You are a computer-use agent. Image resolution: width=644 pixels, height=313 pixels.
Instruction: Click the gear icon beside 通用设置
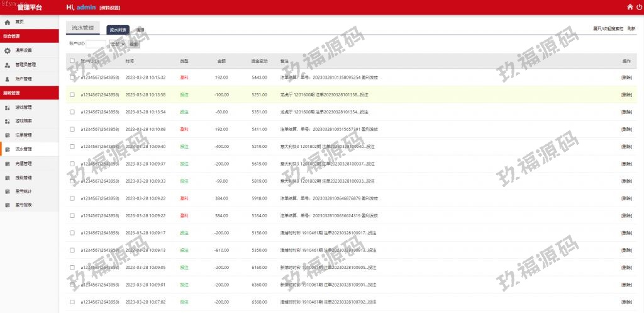click(x=8, y=50)
